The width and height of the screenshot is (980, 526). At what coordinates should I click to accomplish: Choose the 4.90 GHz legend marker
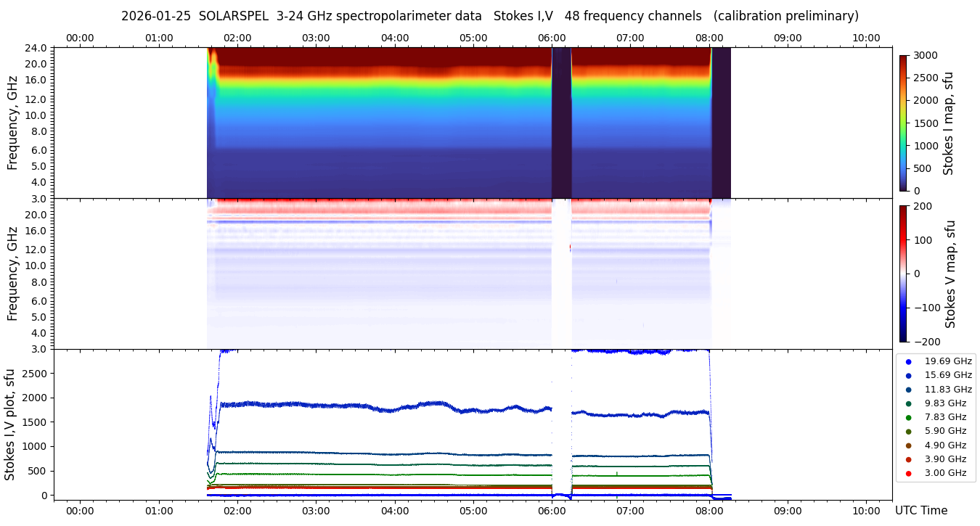(x=908, y=445)
